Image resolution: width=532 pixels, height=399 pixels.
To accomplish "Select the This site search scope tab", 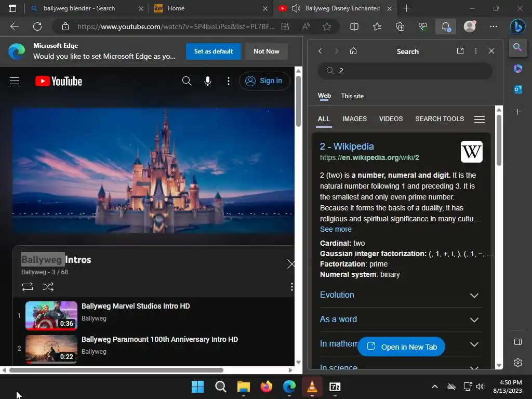I will [x=352, y=96].
